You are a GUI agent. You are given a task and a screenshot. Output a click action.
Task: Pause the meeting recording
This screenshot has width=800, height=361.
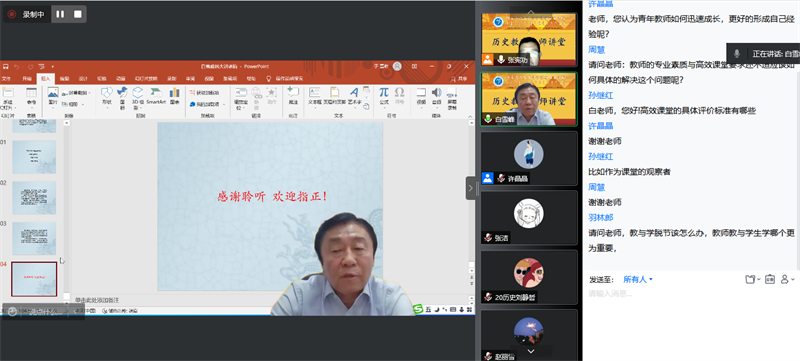[x=60, y=14]
